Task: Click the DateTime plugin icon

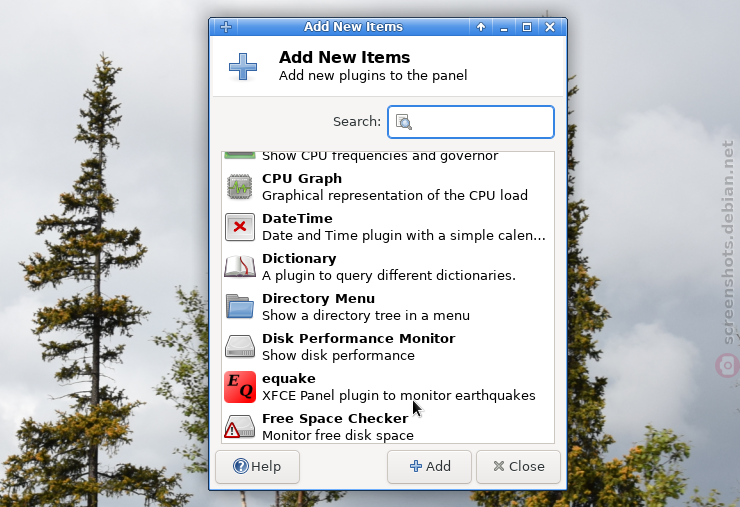Action: 240,227
